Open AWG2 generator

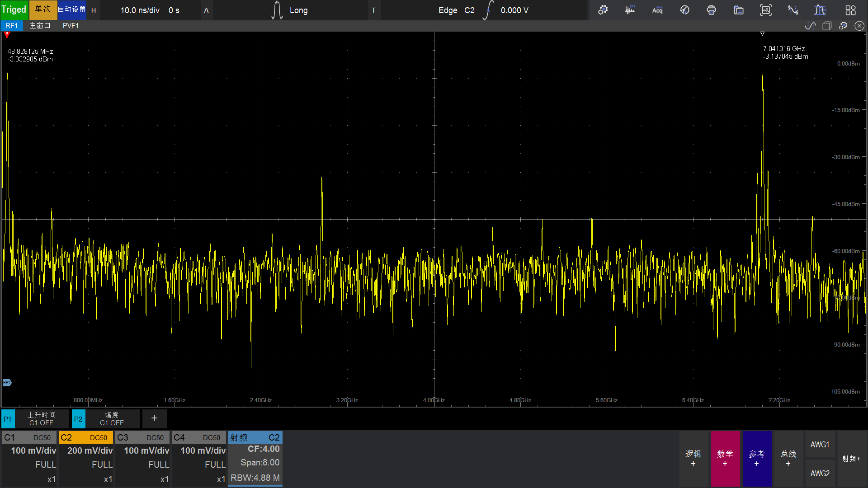[820, 474]
